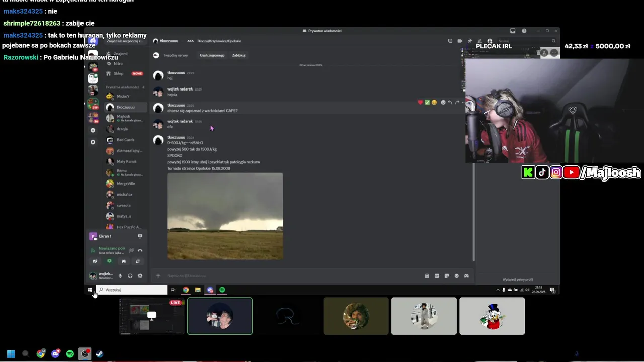Open the attachment plus menu
This screenshot has height=362, width=644.
pyautogui.click(x=158, y=276)
